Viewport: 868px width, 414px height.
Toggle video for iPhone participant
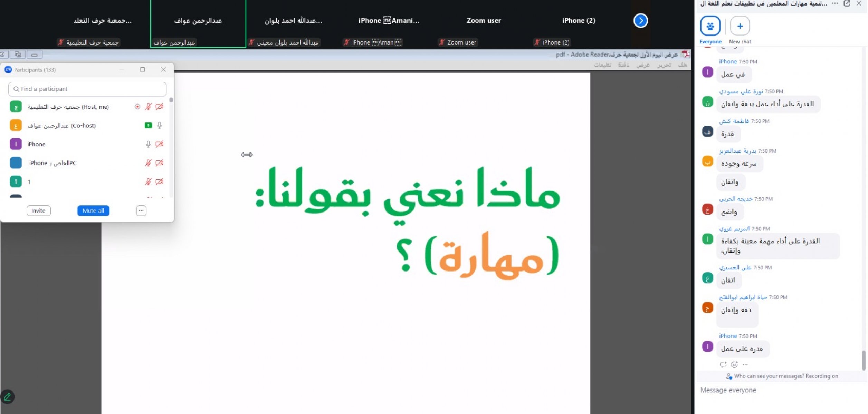point(159,144)
